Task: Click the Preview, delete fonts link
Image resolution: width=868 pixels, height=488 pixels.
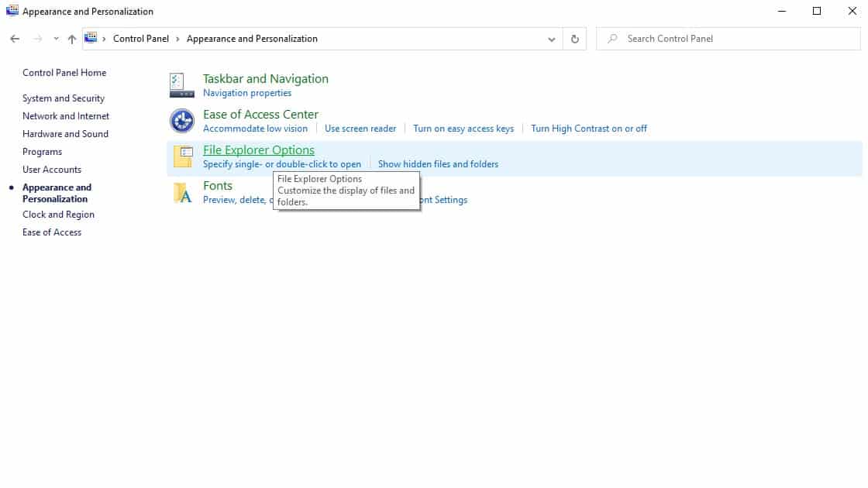Action: point(237,200)
